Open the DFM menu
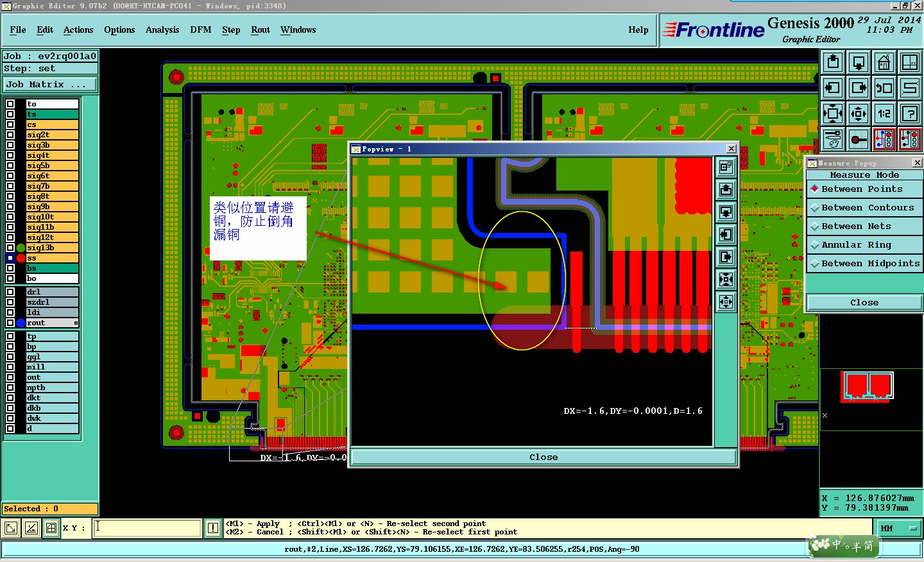Image resolution: width=924 pixels, height=562 pixels. 201,30
